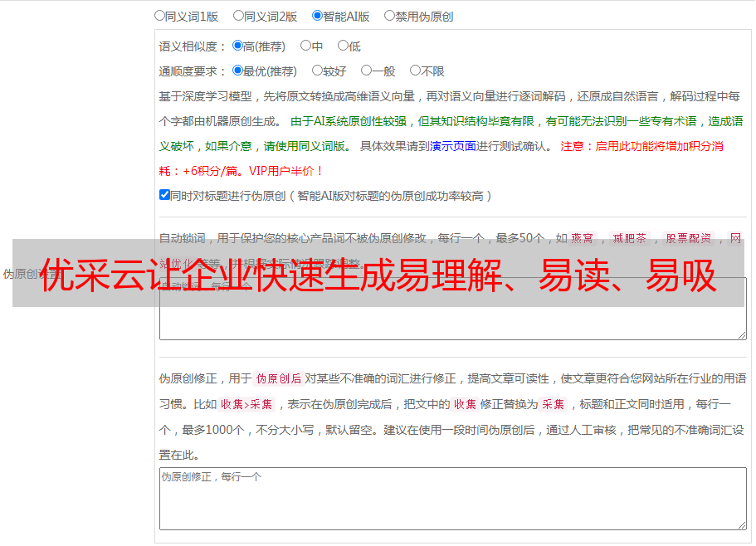The width and height of the screenshot is (756, 546).
Task: Click the 通顺度要求 label
Action: click(x=193, y=71)
